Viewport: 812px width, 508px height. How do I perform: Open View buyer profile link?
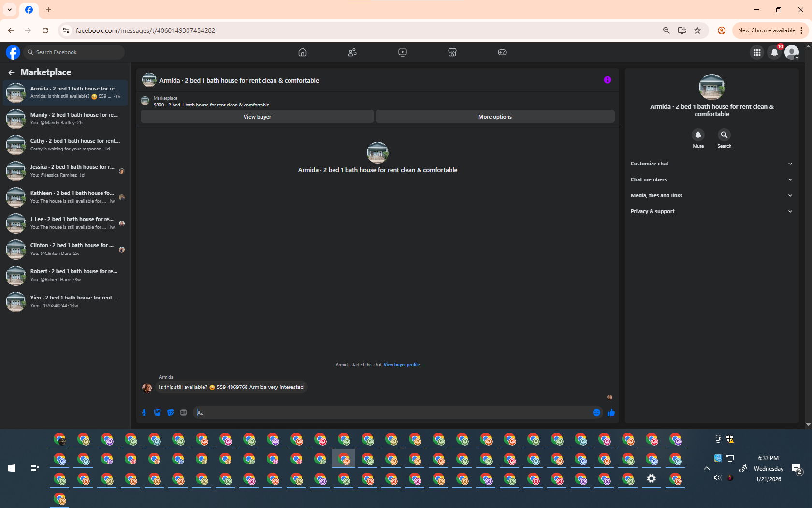click(402, 365)
